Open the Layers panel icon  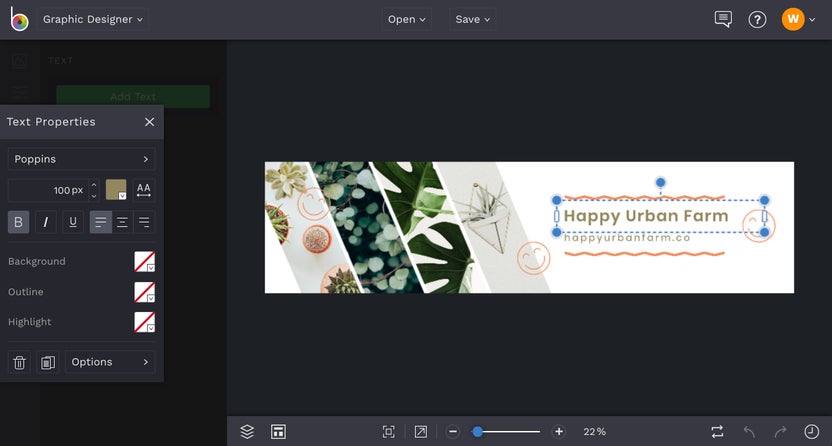(247, 432)
